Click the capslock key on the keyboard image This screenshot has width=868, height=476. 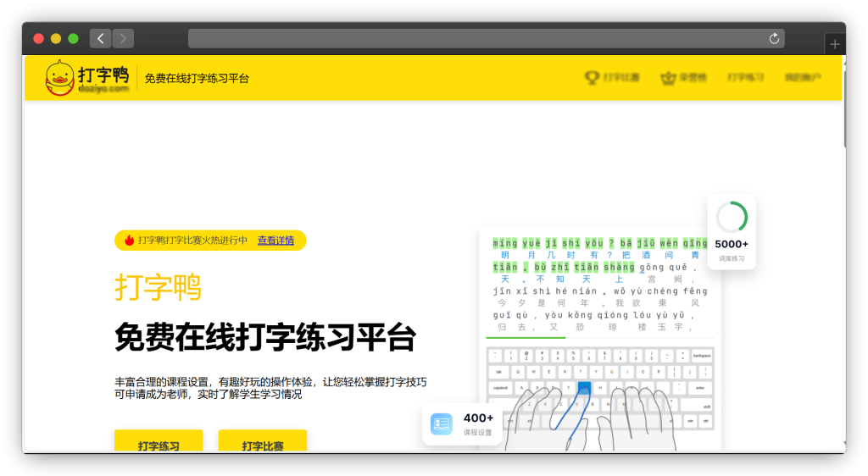tap(500, 388)
